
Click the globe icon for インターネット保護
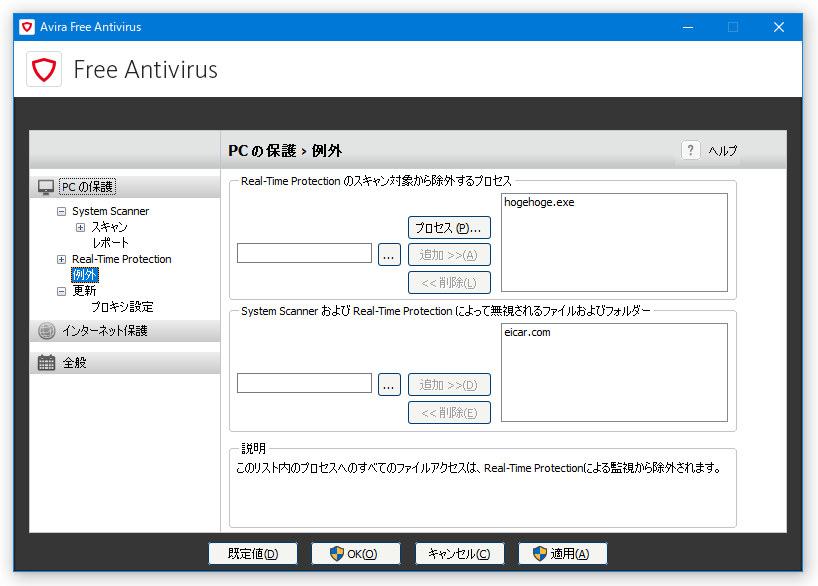coord(46,331)
